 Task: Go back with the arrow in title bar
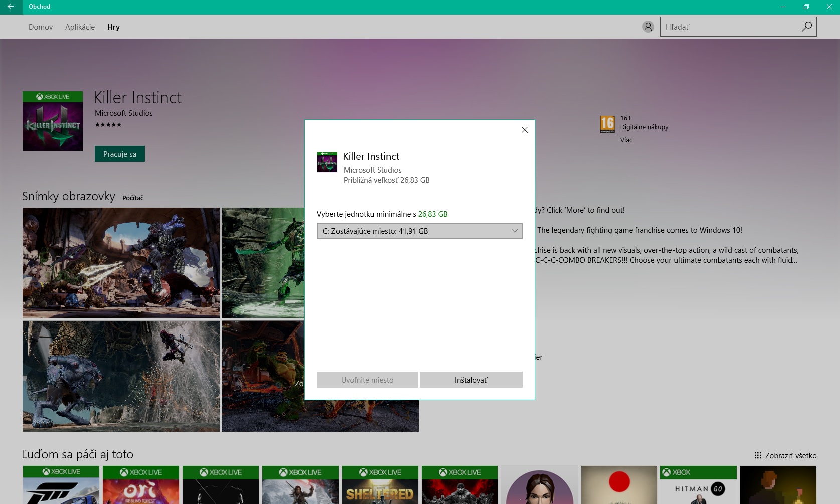[11, 7]
